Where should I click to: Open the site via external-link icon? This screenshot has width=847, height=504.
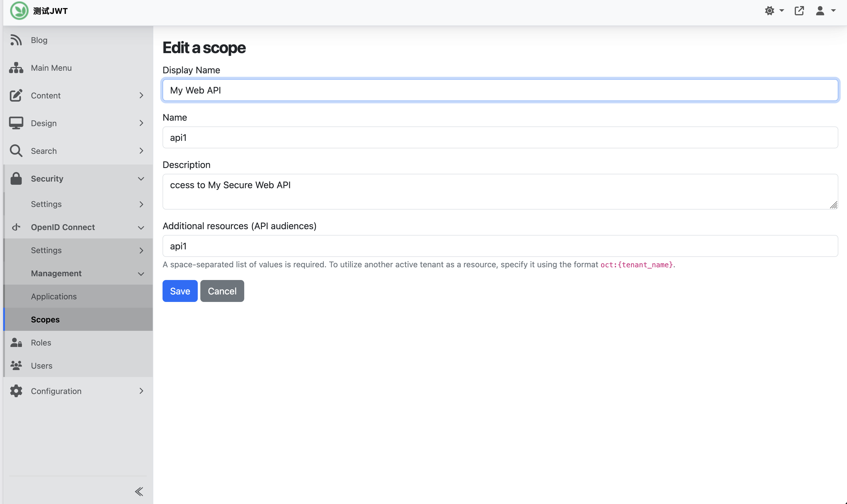(x=799, y=10)
